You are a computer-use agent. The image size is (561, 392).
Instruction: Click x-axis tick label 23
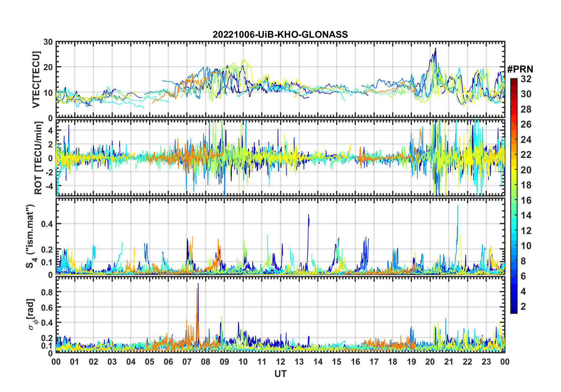pos(486,362)
